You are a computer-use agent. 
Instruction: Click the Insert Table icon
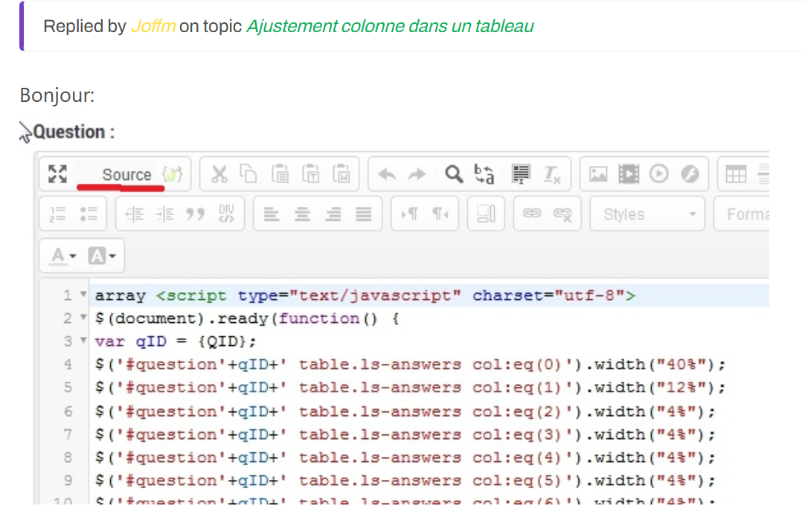click(736, 174)
